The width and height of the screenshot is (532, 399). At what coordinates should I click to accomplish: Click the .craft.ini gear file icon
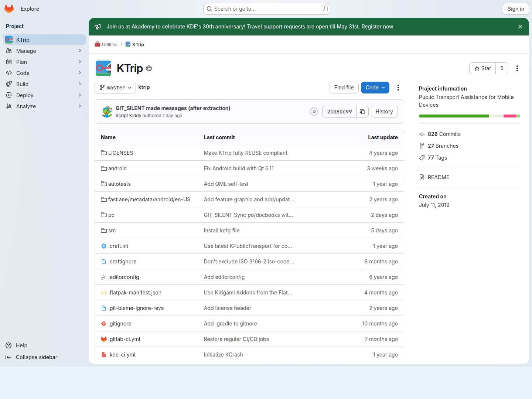pyautogui.click(x=104, y=246)
